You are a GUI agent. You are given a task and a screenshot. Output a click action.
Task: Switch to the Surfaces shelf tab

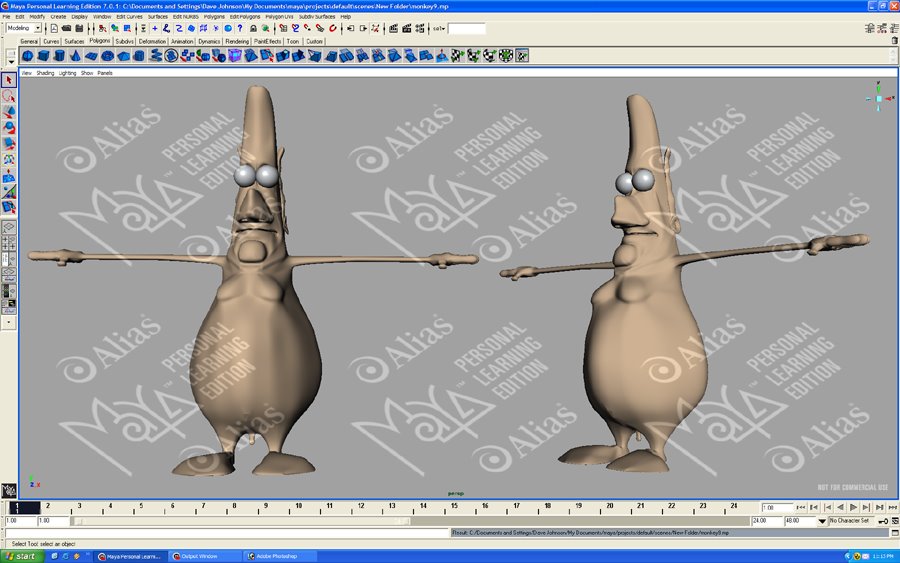[x=74, y=41]
